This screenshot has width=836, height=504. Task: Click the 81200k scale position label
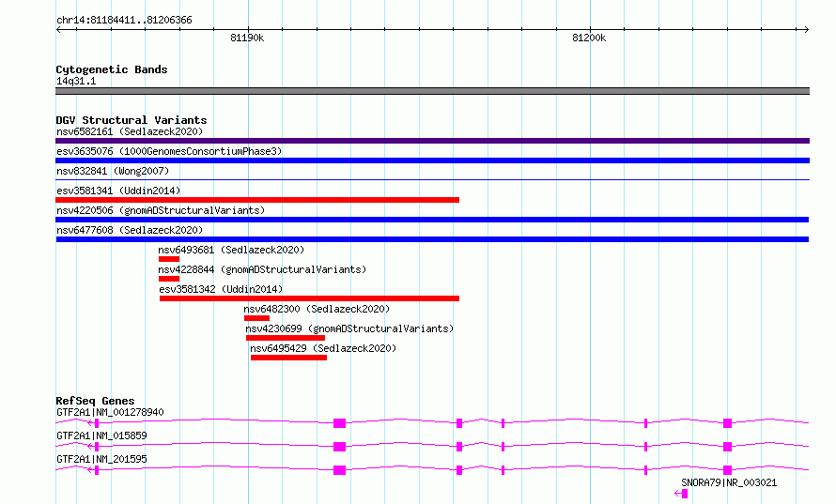pos(589,38)
